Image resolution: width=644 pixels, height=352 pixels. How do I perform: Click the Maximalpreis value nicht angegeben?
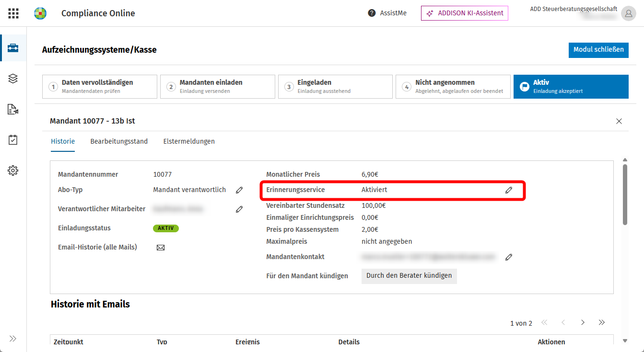point(387,241)
